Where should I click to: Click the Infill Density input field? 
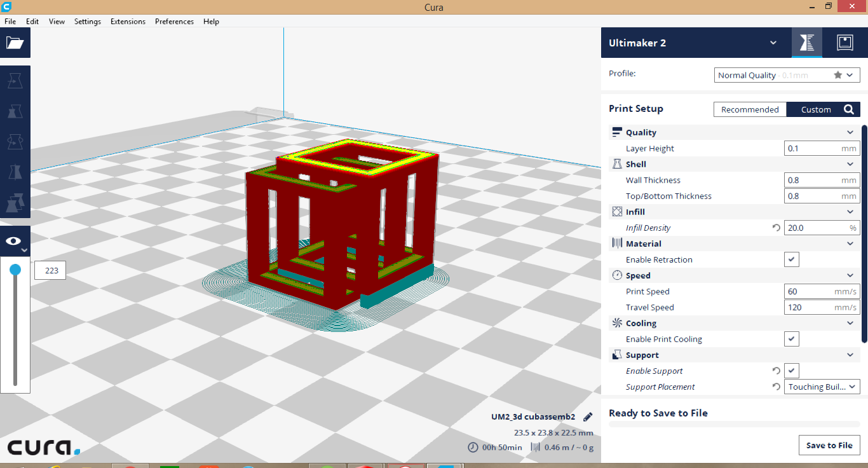point(822,228)
